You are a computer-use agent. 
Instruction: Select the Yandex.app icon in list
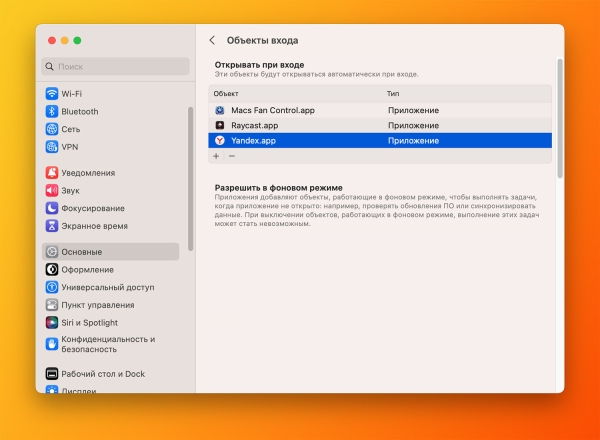[220, 140]
